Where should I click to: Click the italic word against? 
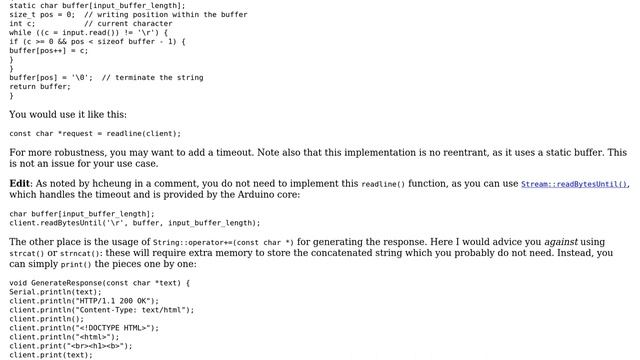[561, 242]
